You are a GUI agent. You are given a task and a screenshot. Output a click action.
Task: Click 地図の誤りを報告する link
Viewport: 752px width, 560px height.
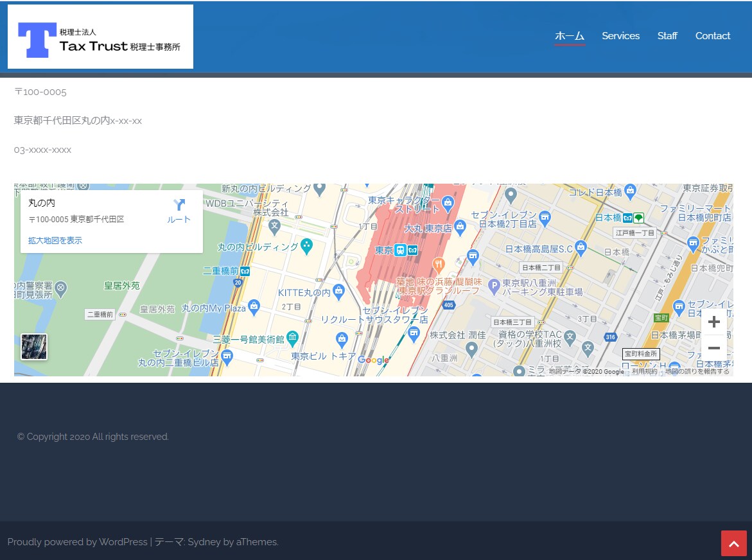click(697, 372)
